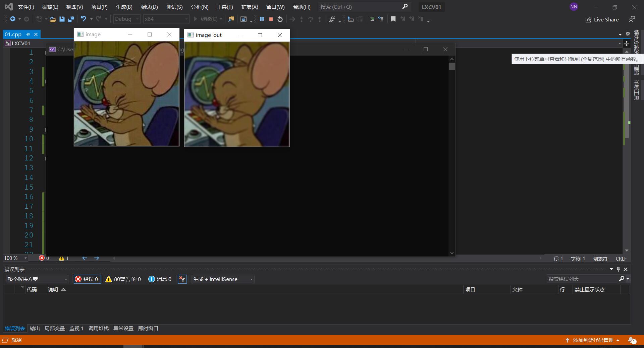Click the blue Undo arrow icon
644x348 pixels.
tap(84, 19)
